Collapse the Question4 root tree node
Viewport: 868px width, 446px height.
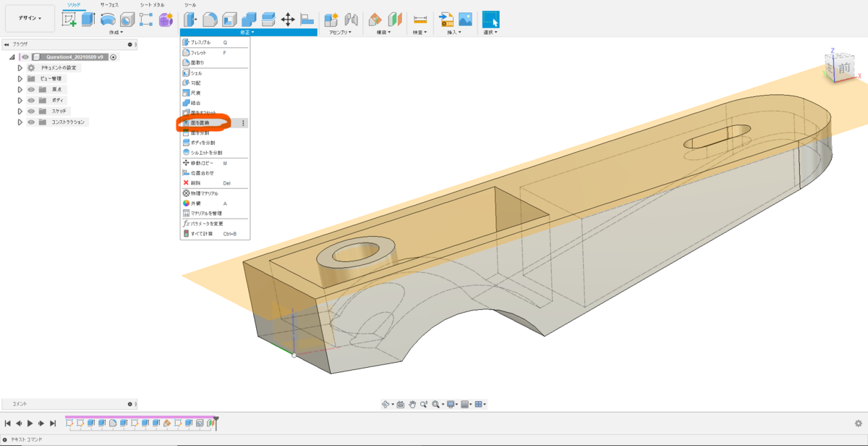12,56
